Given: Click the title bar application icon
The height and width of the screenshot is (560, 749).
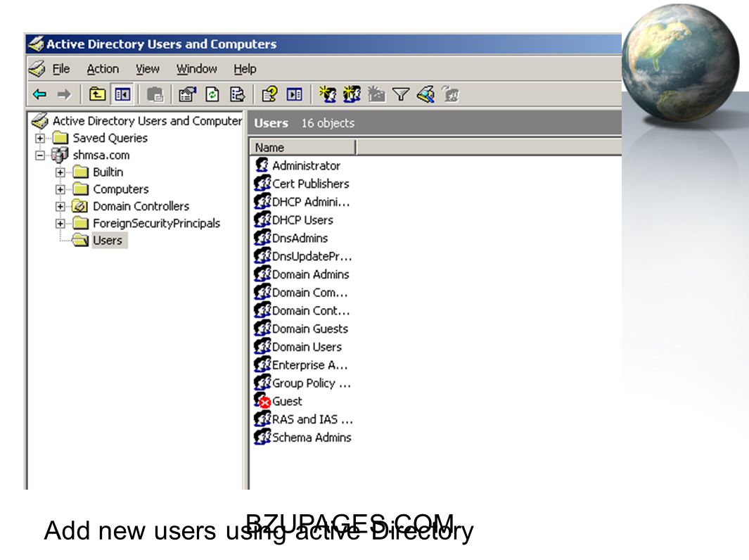Looking at the screenshot, I should coord(36,44).
